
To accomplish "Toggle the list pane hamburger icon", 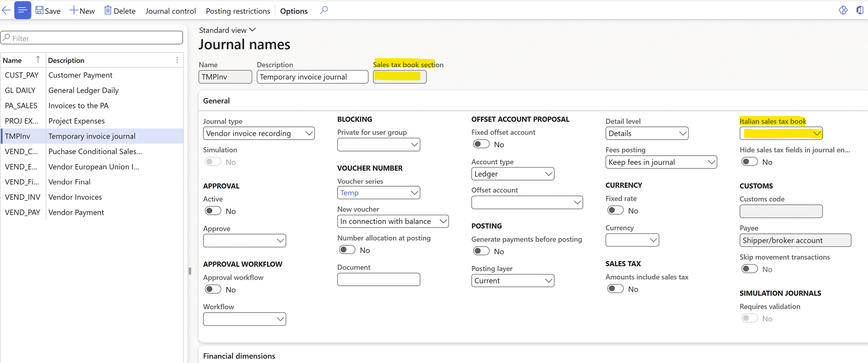I will [22, 10].
